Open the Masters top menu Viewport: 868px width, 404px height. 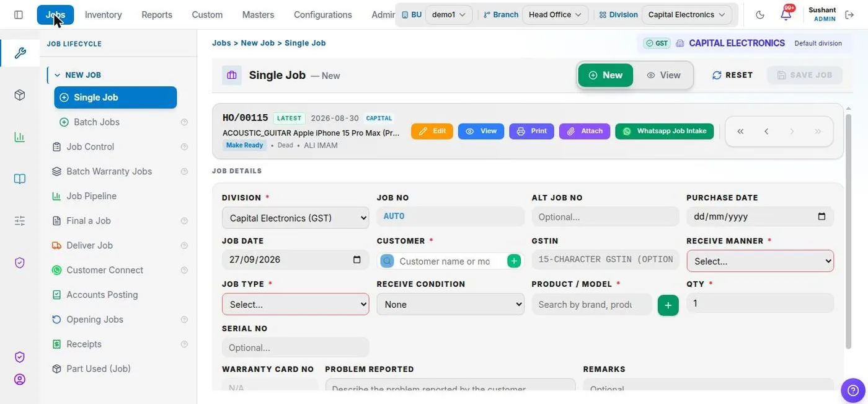coord(258,15)
